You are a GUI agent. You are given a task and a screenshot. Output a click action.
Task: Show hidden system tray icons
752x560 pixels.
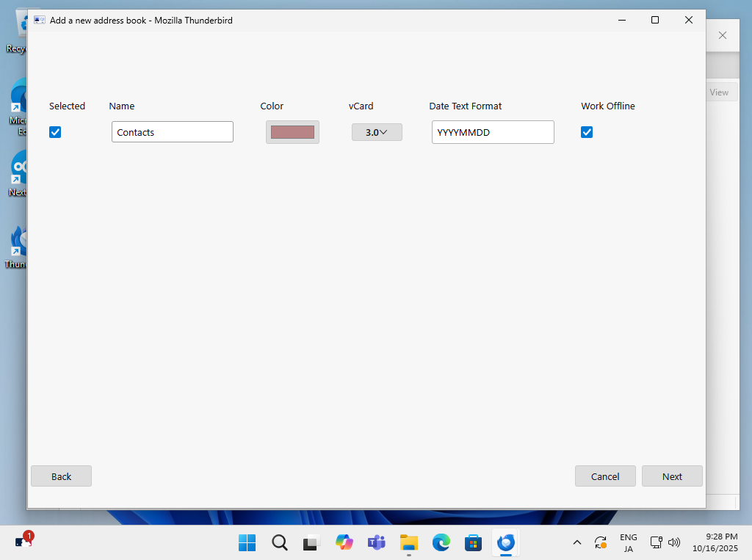click(x=577, y=542)
